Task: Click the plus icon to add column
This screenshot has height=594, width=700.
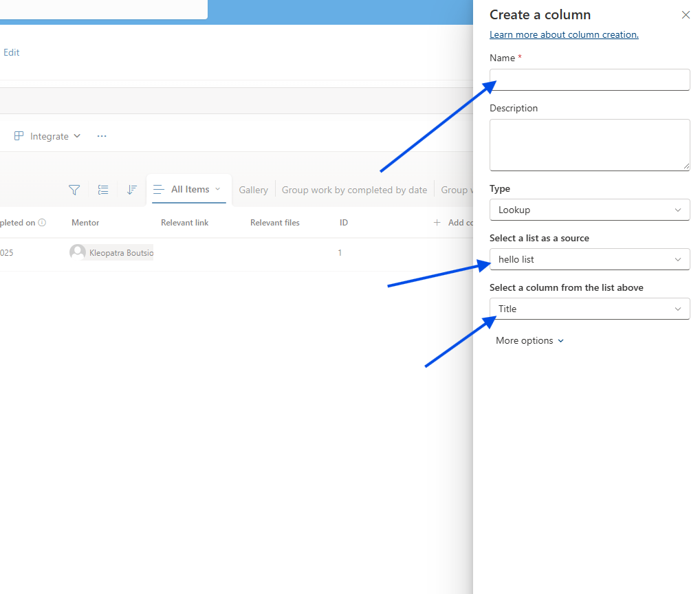Action: pos(437,223)
